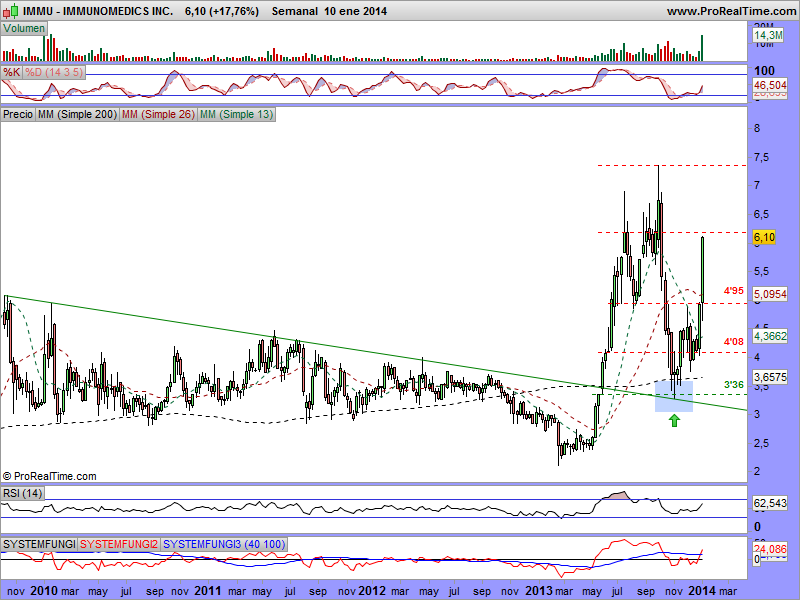
Task: Click the 2010 year on the time axis
Action: pyautogui.click(x=44, y=591)
